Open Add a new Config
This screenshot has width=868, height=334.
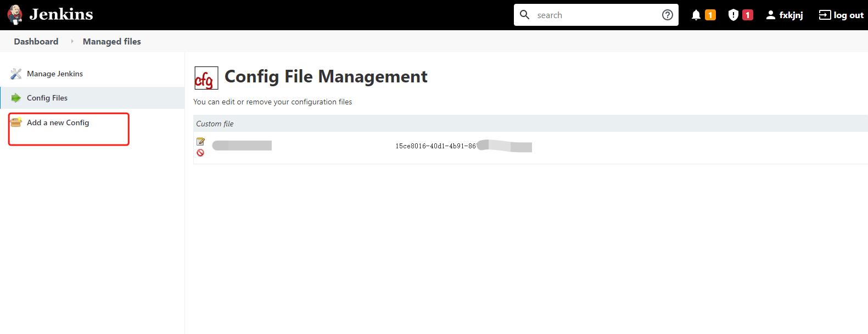[x=58, y=123]
